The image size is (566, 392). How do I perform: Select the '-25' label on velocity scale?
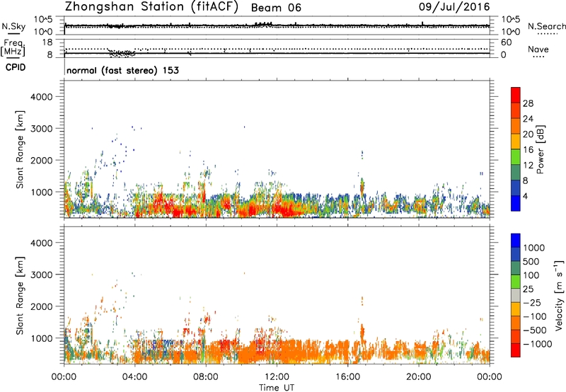[x=532, y=303]
